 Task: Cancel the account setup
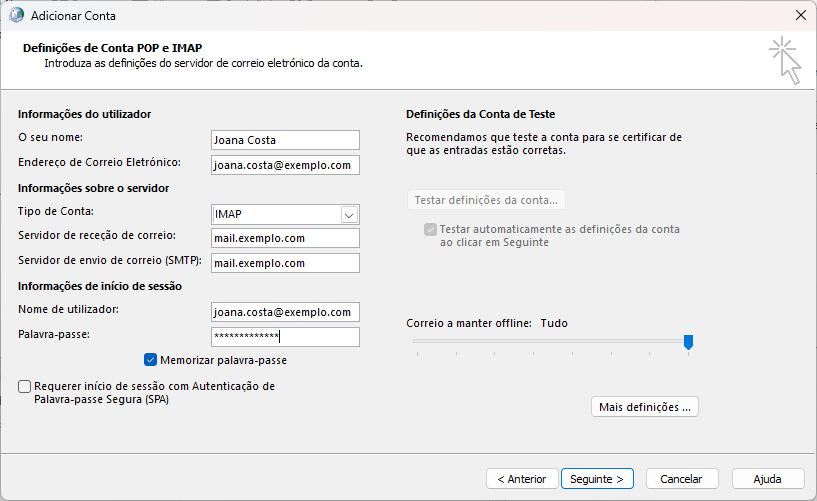point(682,479)
